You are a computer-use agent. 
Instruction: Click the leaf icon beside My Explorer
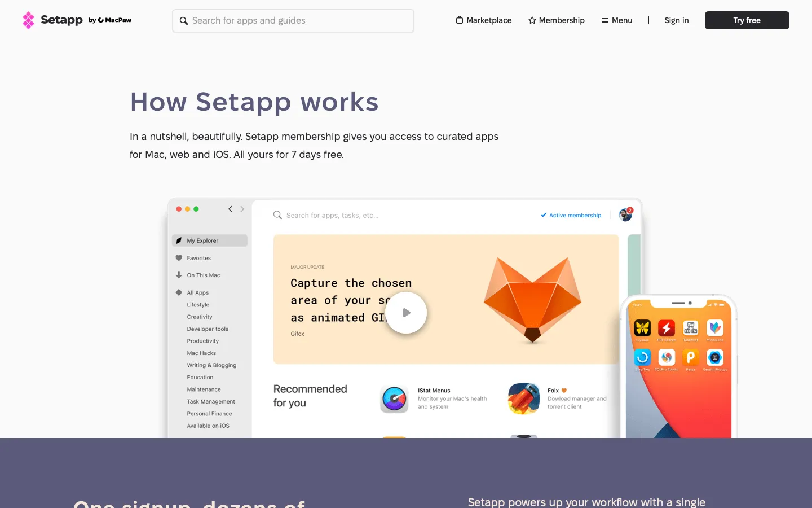pyautogui.click(x=179, y=240)
